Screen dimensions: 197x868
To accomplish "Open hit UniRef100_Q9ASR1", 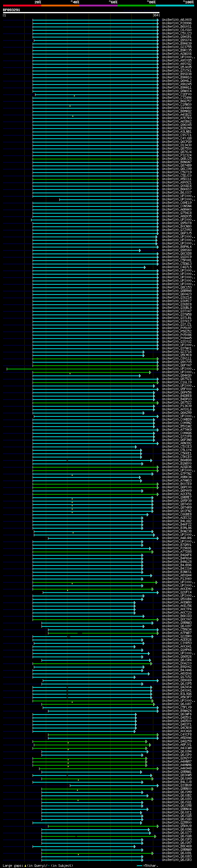I will point(177,37).
